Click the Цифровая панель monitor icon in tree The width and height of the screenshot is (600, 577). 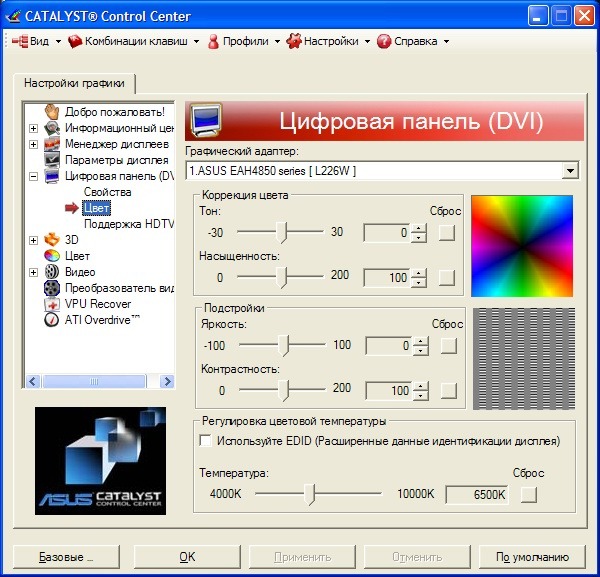52,176
